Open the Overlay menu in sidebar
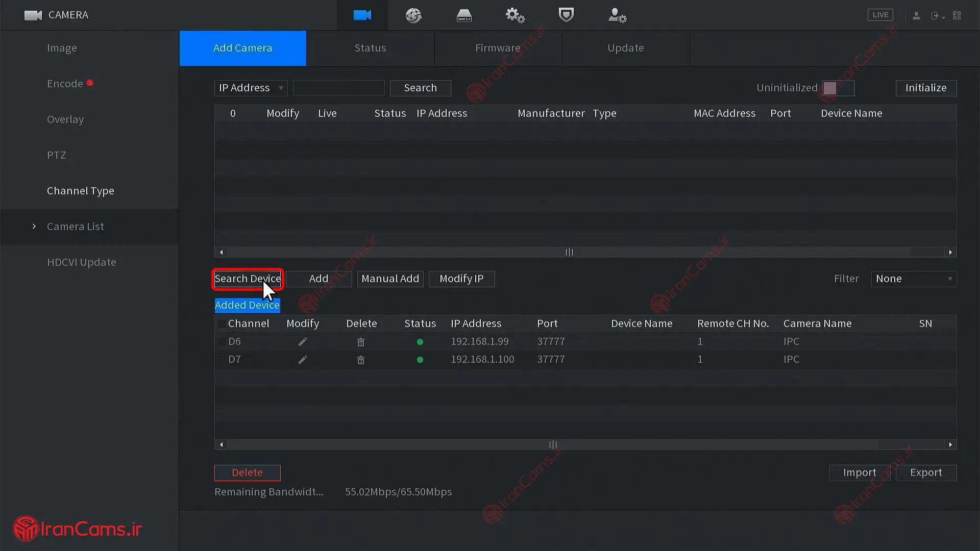 pos(65,119)
